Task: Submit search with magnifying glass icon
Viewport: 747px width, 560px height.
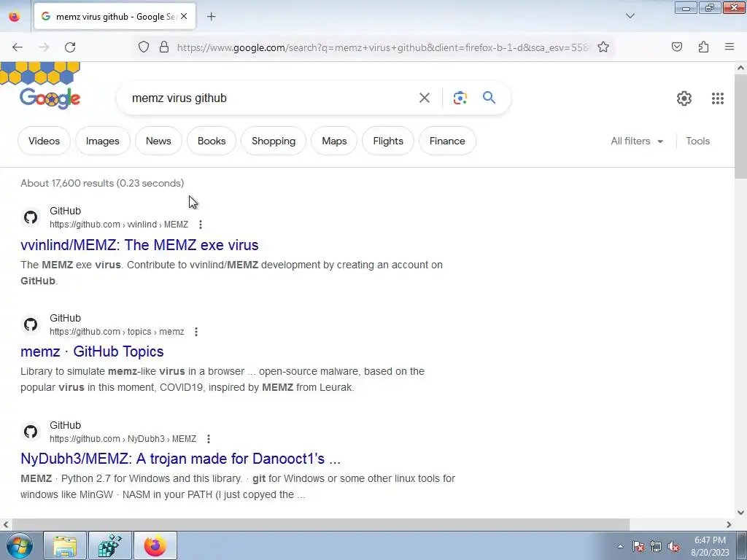Action: coord(489,98)
